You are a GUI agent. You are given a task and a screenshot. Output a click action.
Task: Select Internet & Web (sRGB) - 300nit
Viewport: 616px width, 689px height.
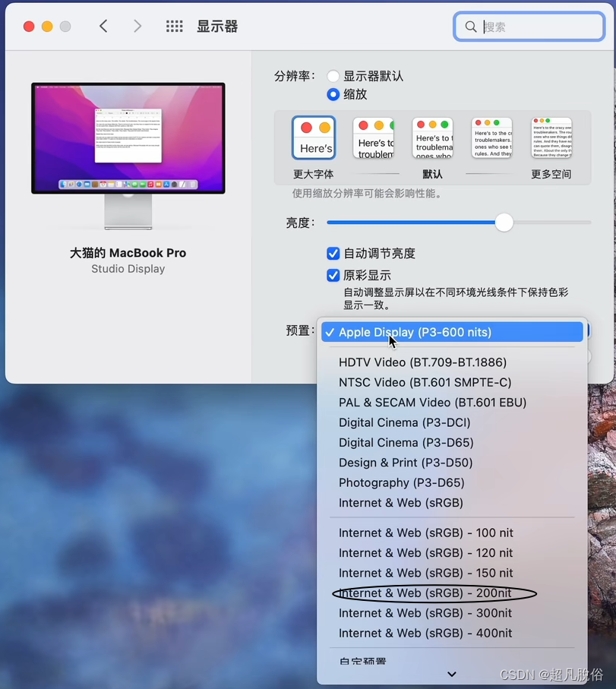point(452,613)
